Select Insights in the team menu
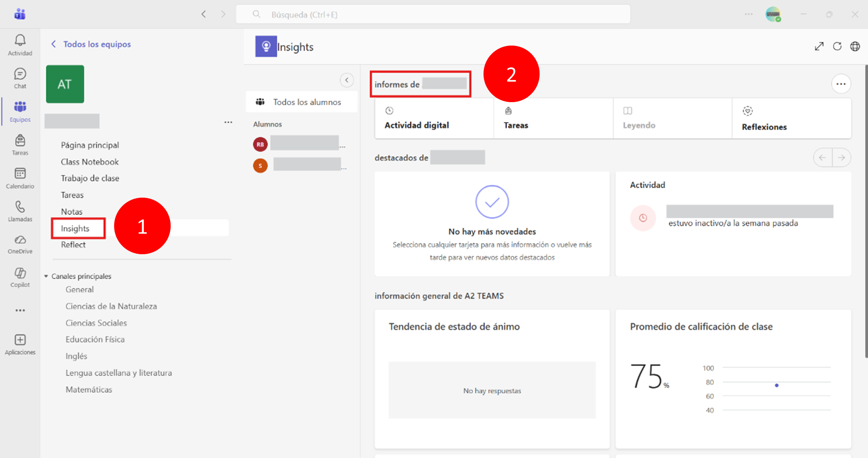868x458 pixels. tap(75, 228)
